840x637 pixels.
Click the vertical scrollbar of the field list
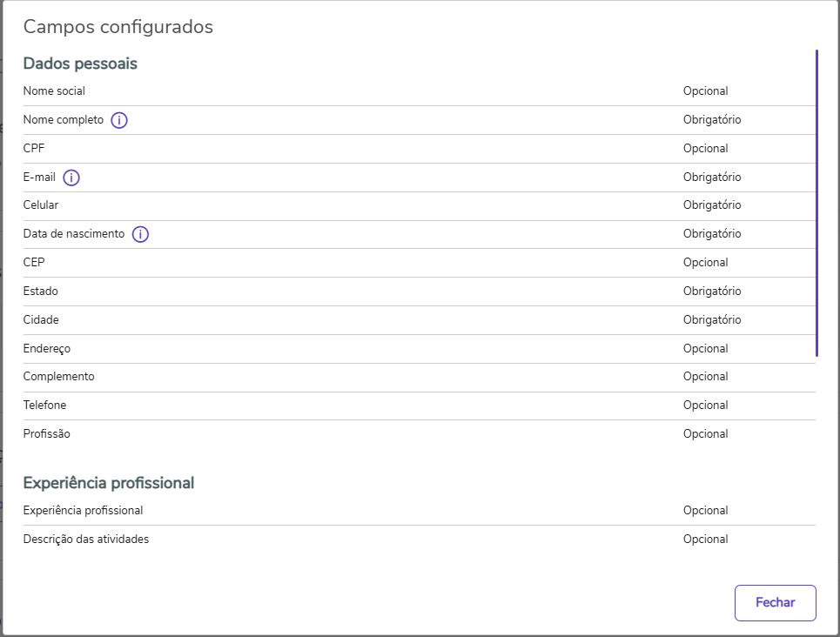tap(816, 203)
